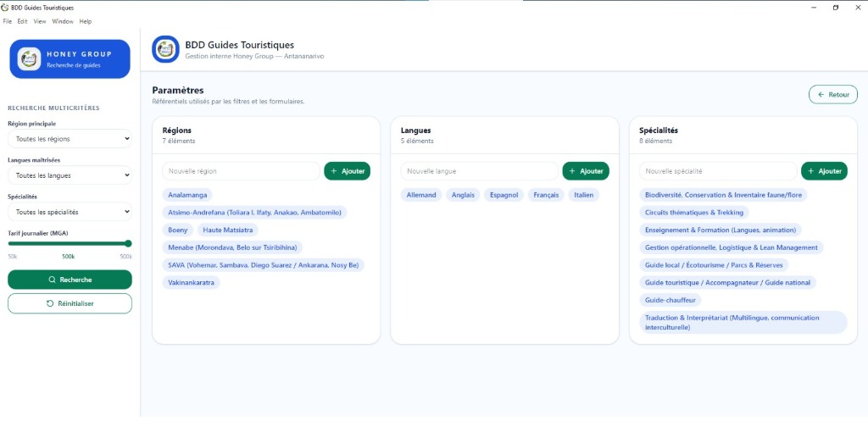The image size is (868, 444).
Task: Open the File menu
Action: (x=7, y=21)
